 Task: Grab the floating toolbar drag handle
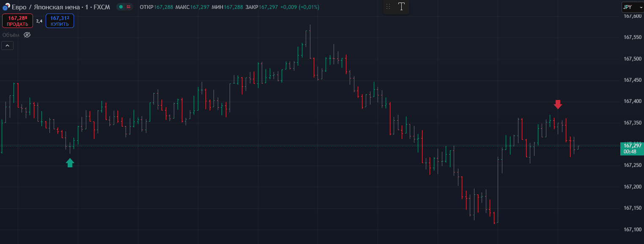pos(388,6)
